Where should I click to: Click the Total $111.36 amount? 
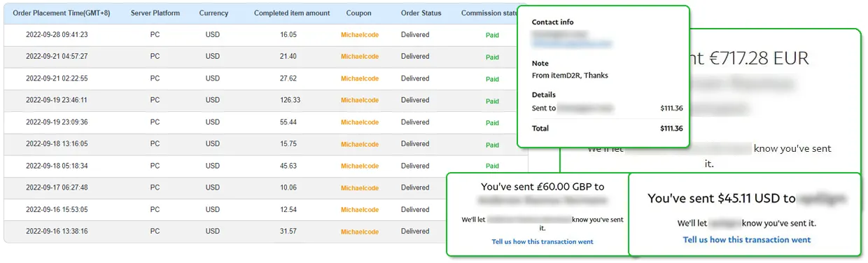671,128
